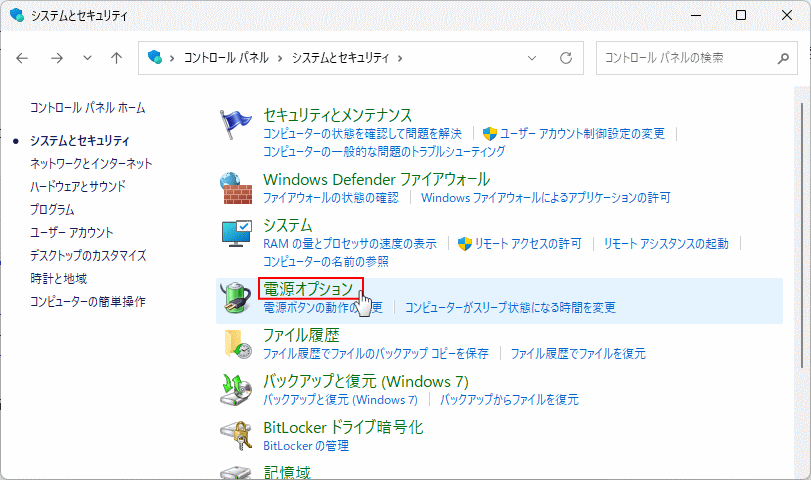The image size is (811, 480).
Task: Click the Backup and Restore (Windows 7) icon
Action: [x=236, y=390]
